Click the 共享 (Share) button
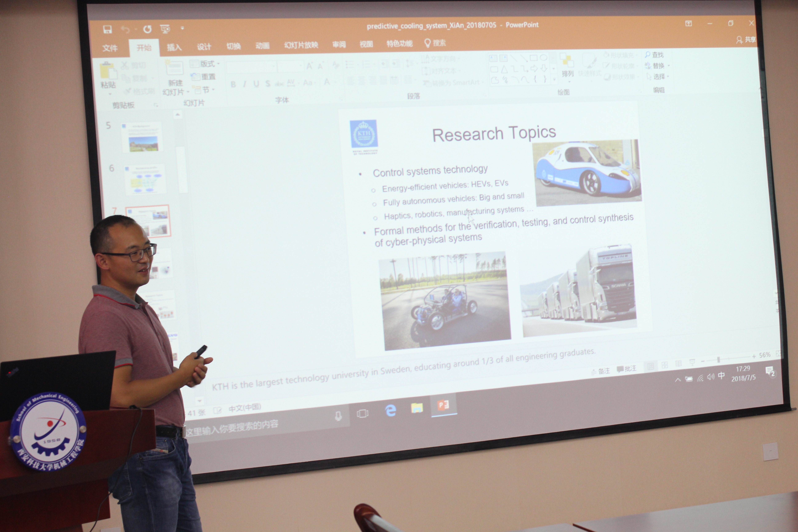 pos(746,40)
